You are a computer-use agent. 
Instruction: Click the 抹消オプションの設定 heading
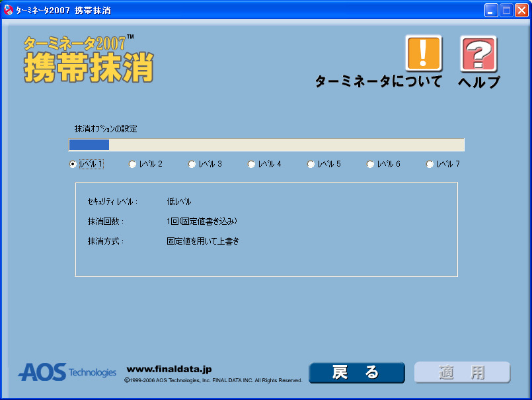[x=106, y=129]
